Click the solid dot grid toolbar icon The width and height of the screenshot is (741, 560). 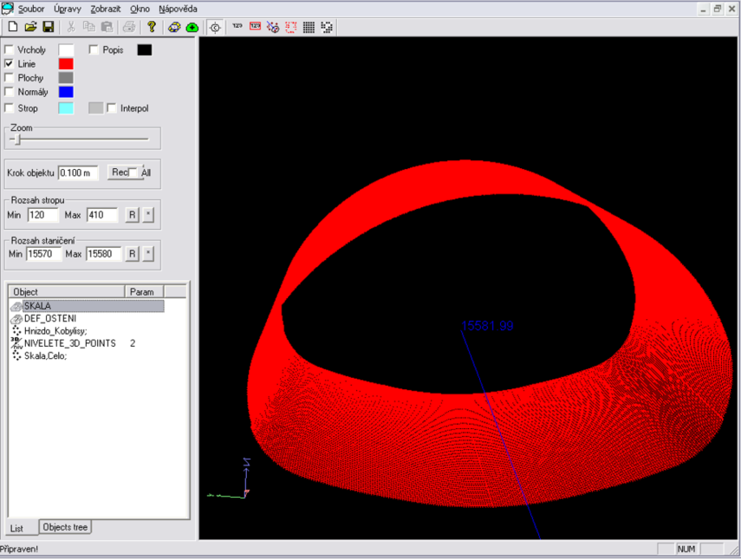pyautogui.click(x=309, y=27)
